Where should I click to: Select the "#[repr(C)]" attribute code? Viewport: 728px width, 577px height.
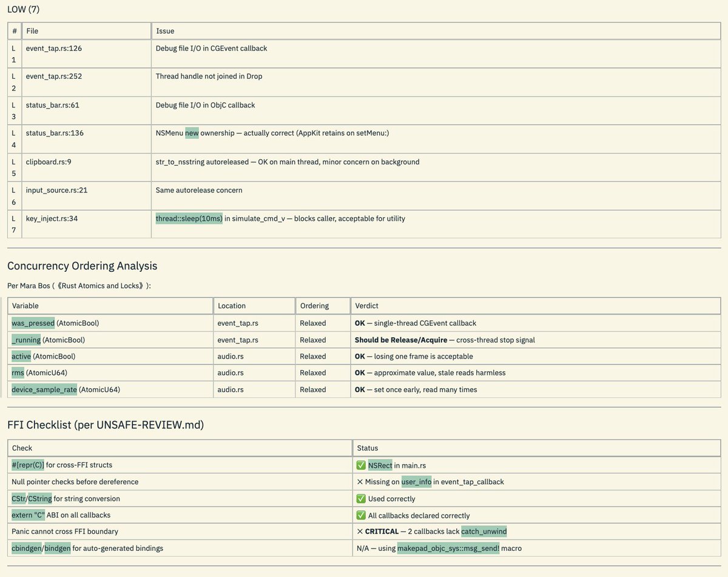(x=28, y=465)
